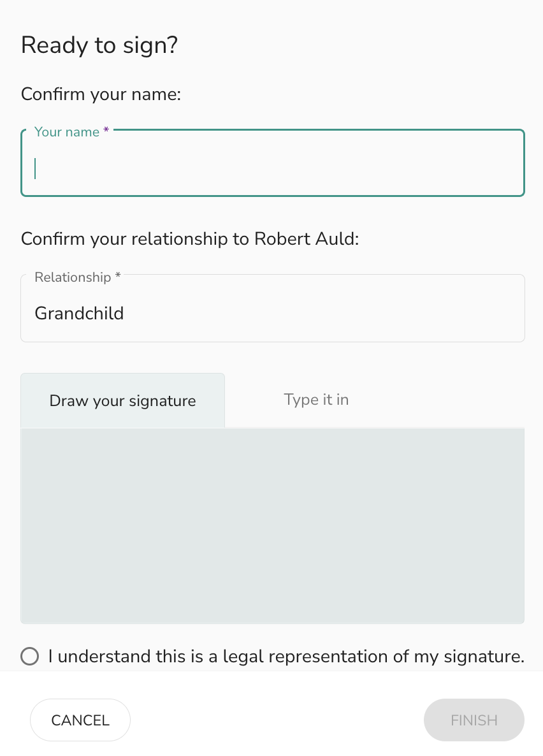Viewport: 543px width, 756px height.
Task: Select the Draw your signature tab
Action: (x=122, y=400)
